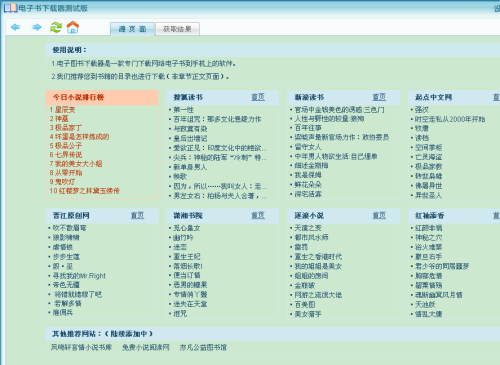Choose 异世圣人 in 起点中文网 list
This screenshot has height=365, width=500.
coord(429,195)
